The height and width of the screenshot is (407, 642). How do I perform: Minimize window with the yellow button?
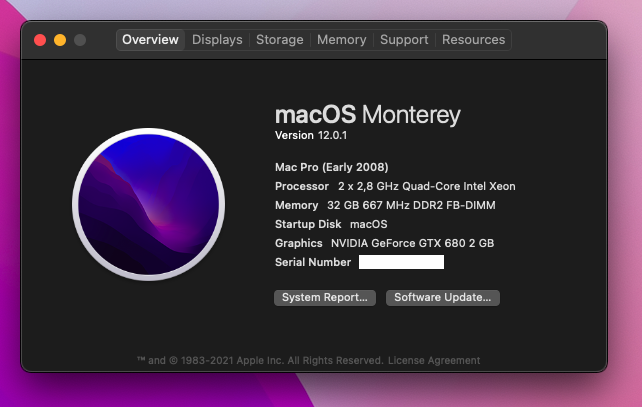tap(60, 40)
